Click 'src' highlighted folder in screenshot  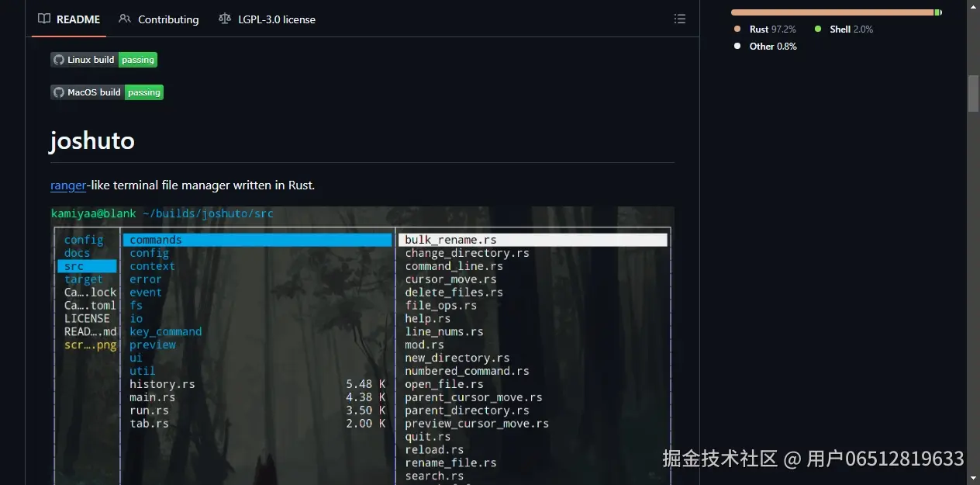[87, 266]
